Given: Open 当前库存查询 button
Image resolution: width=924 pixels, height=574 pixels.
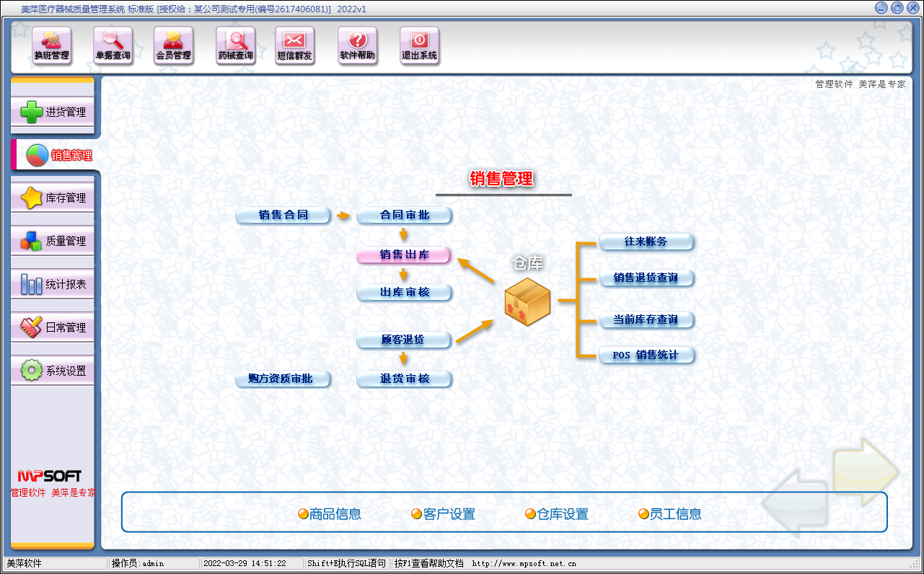Looking at the screenshot, I should [646, 319].
